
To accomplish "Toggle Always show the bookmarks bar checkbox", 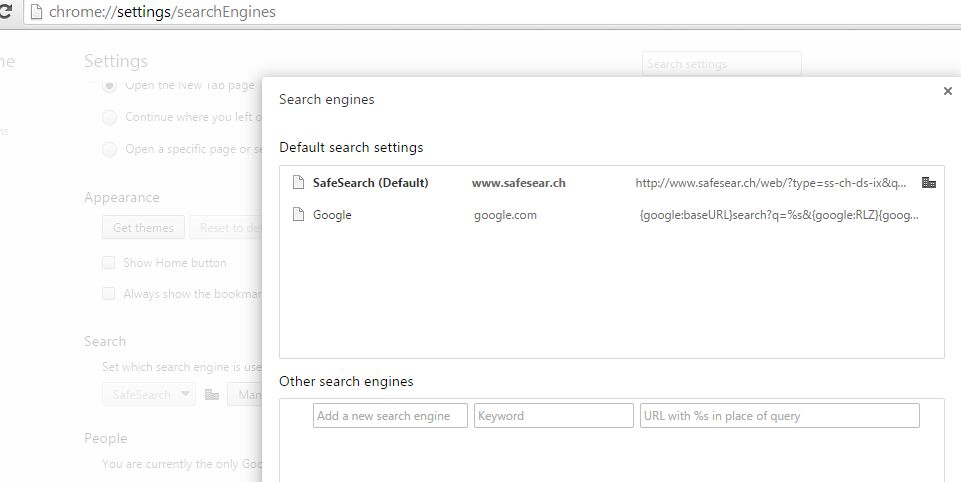I will click(109, 294).
